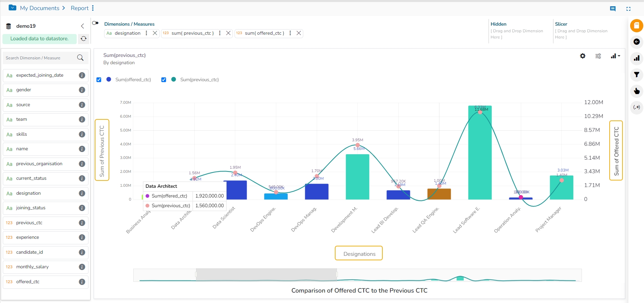Open the My Documents folder icon
The height and width of the screenshot is (303, 644).
(x=12, y=8)
